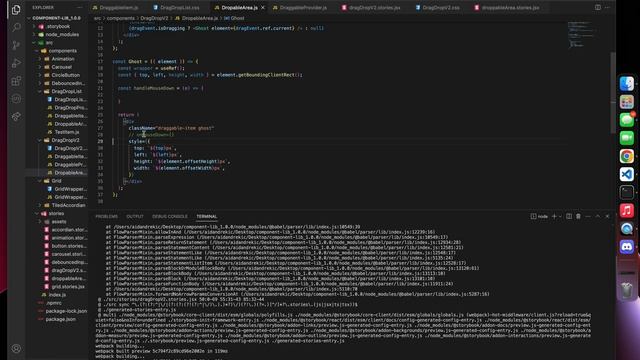640x360 pixels.
Task: Open terminal panel more actions ellipsis
Action: click(588, 216)
